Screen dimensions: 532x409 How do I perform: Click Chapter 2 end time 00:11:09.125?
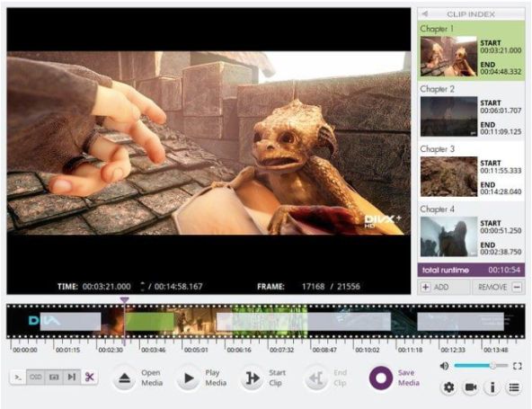coord(501,132)
